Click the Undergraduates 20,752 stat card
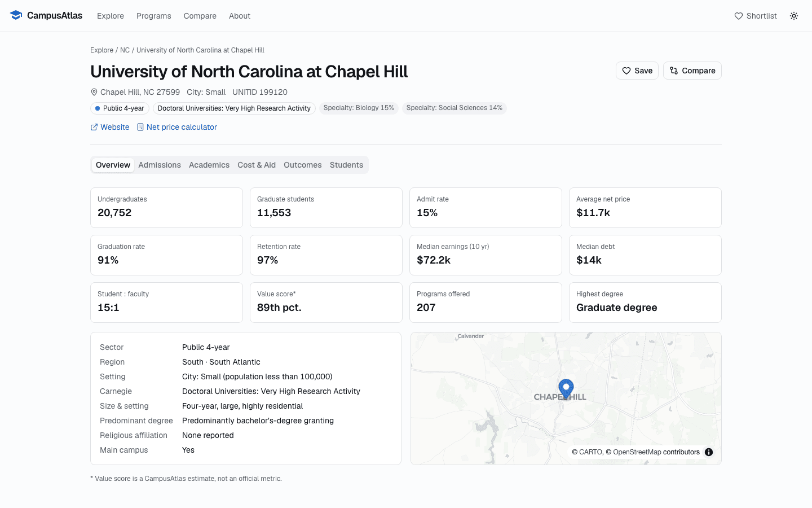Image resolution: width=812 pixels, height=508 pixels. (x=166, y=208)
